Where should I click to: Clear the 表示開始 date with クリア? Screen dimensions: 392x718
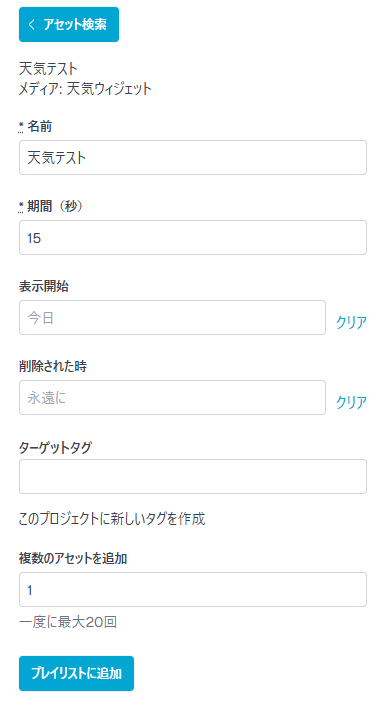pyautogui.click(x=351, y=322)
